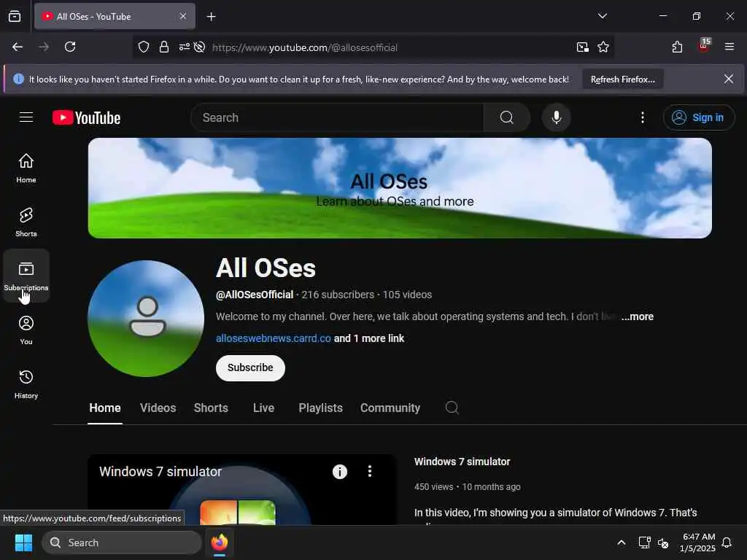Start voice search with the microphone icon
This screenshot has height=560, width=747.
pos(556,117)
